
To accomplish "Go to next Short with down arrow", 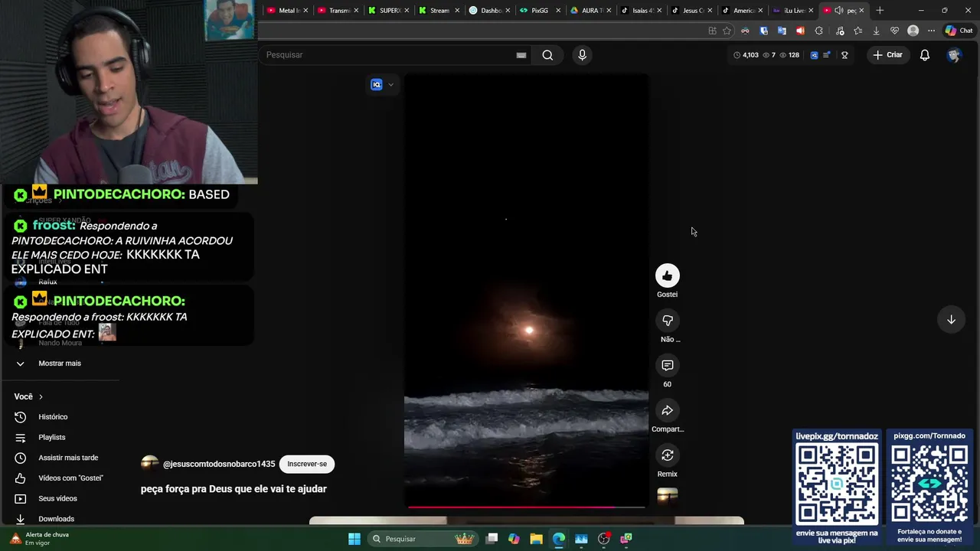I will (x=951, y=320).
